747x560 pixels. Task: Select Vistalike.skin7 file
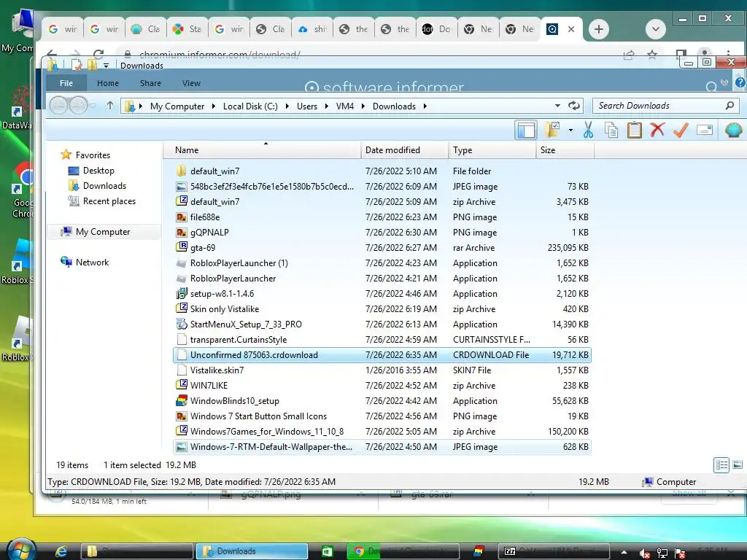point(382,370)
